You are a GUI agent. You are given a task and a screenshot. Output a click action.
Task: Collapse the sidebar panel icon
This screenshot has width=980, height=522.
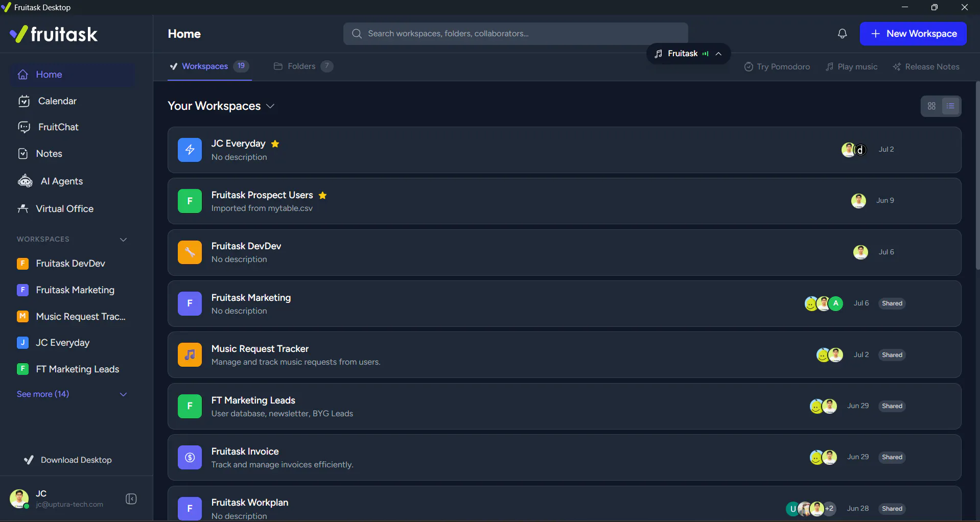click(x=131, y=499)
